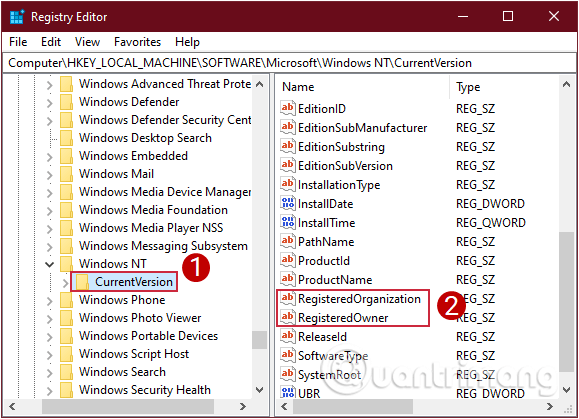Click the folder icon of Windows Mail
The image size is (579, 419).
[66, 174]
